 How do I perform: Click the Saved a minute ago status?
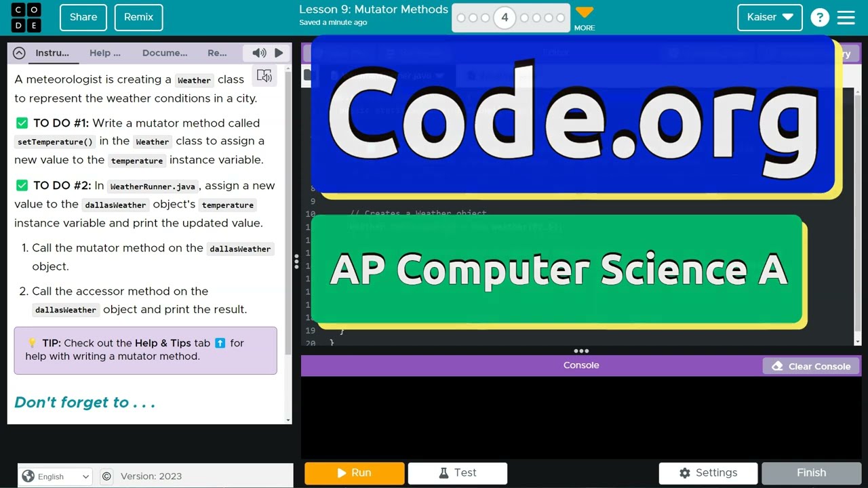pyautogui.click(x=333, y=22)
